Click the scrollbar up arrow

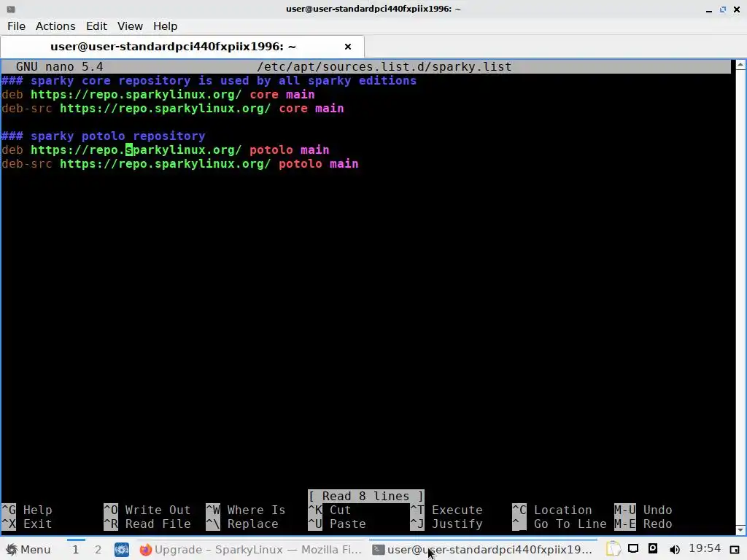[740, 65]
